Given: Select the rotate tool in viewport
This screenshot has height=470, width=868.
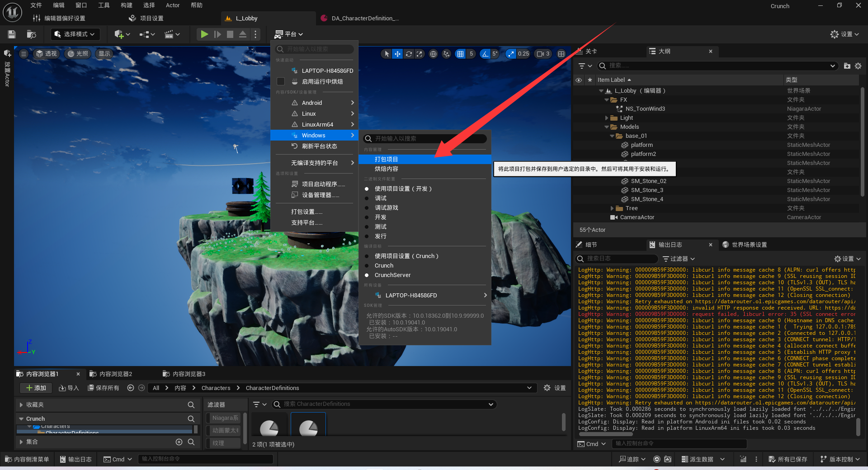Looking at the screenshot, I should [409, 54].
